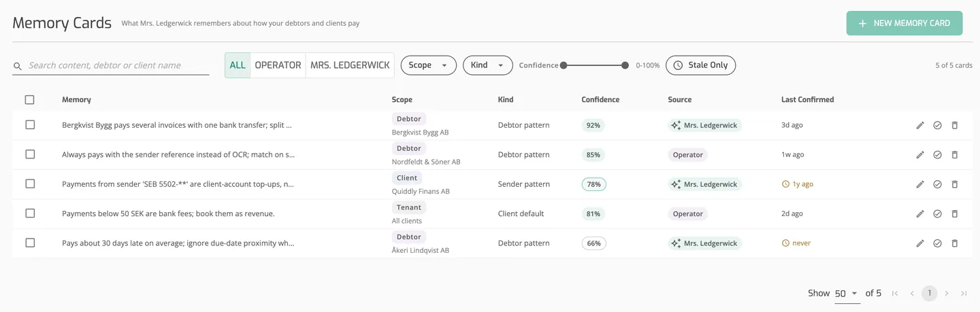Confirm the bank fees memory card
The image size is (980, 312).
pyautogui.click(x=937, y=213)
